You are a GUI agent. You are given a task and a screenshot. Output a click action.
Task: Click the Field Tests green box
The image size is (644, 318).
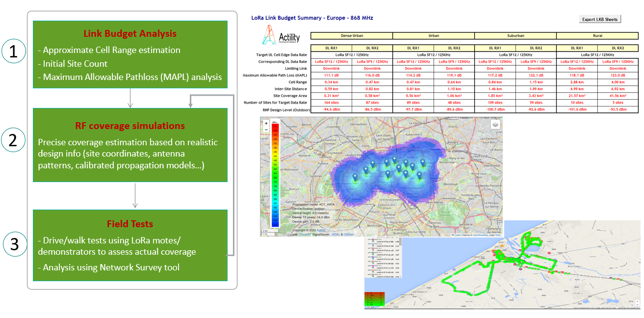tap(130, 244)
